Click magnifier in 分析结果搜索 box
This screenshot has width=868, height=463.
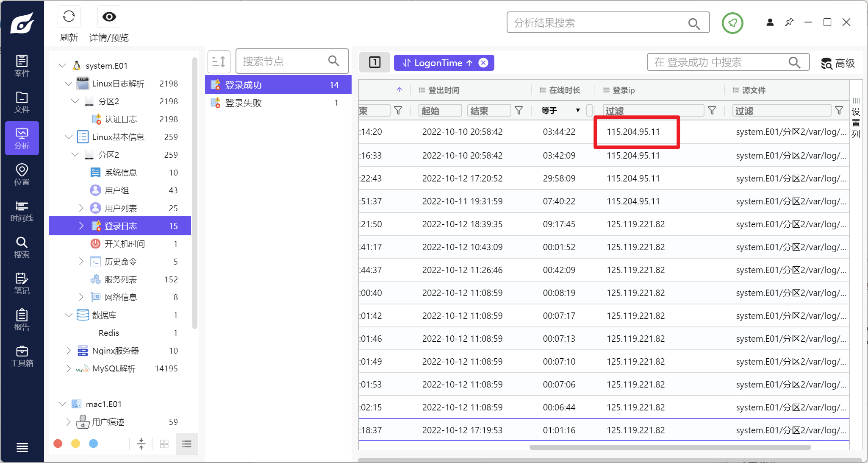click(x=693, y=23)
